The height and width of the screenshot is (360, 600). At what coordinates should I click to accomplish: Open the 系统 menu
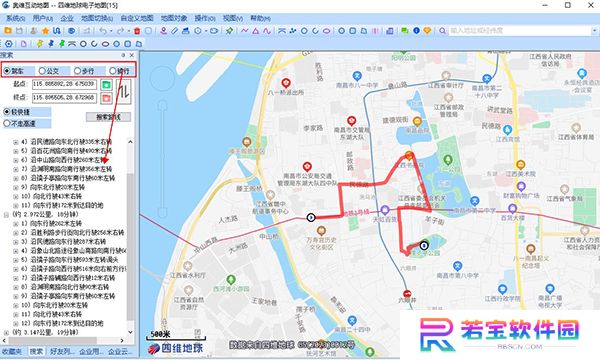click(15, 18)
